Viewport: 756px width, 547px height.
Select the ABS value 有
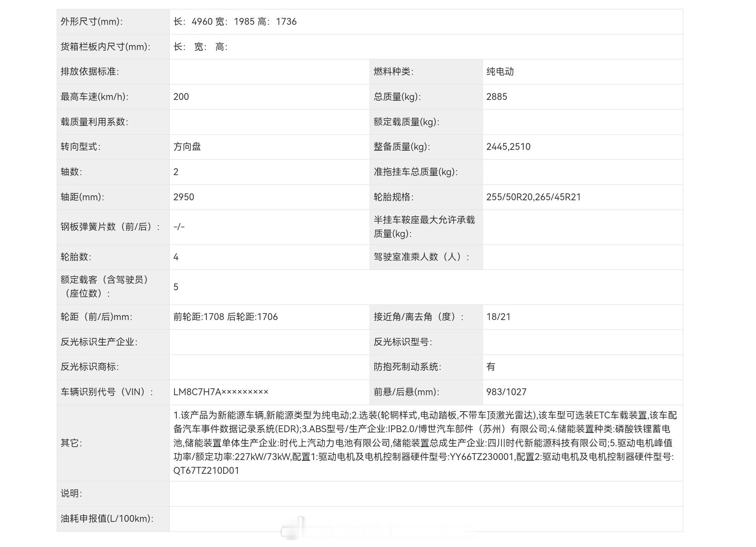coord(491,367)
